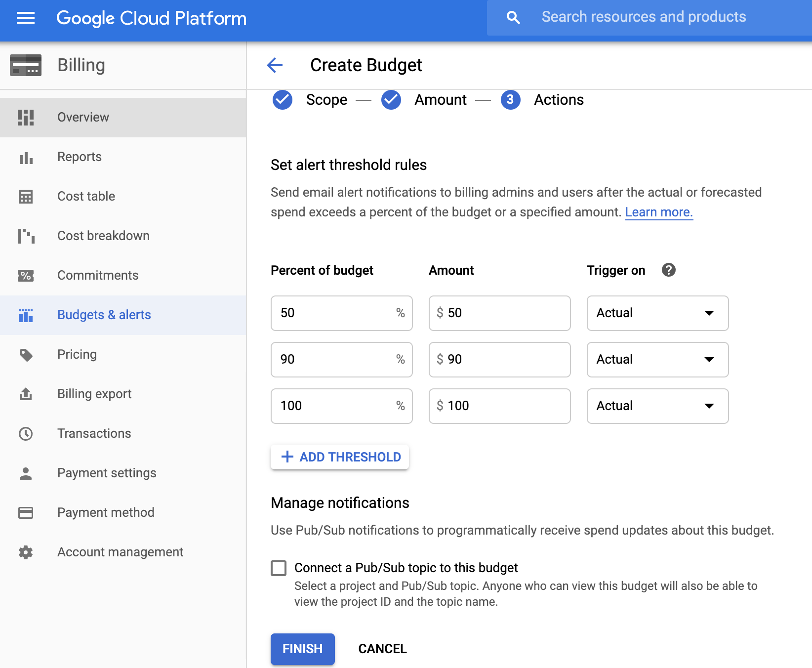Click the Budgets & alerts icon

tap(26, 315)
